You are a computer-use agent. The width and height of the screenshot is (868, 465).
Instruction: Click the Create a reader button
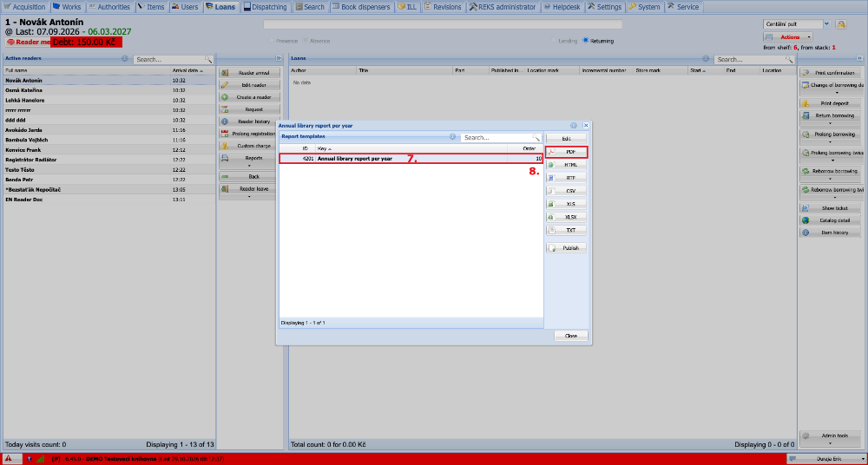pyautogui.click(x=249, y=97)
